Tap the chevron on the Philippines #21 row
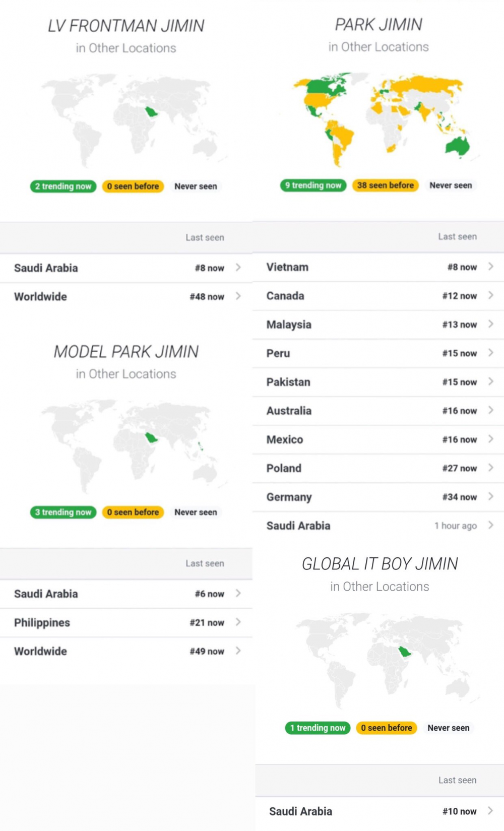Screen dimensions: 504x831 click(x=238, y=622)
